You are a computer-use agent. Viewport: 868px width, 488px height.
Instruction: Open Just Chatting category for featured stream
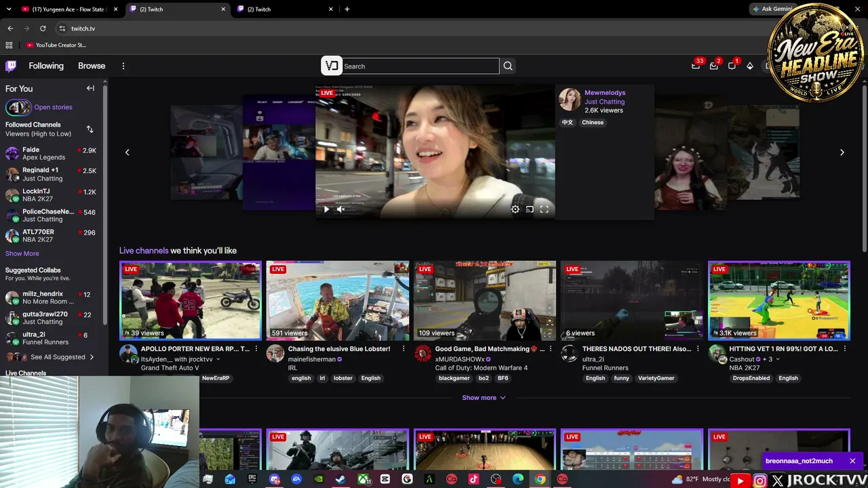605,102
